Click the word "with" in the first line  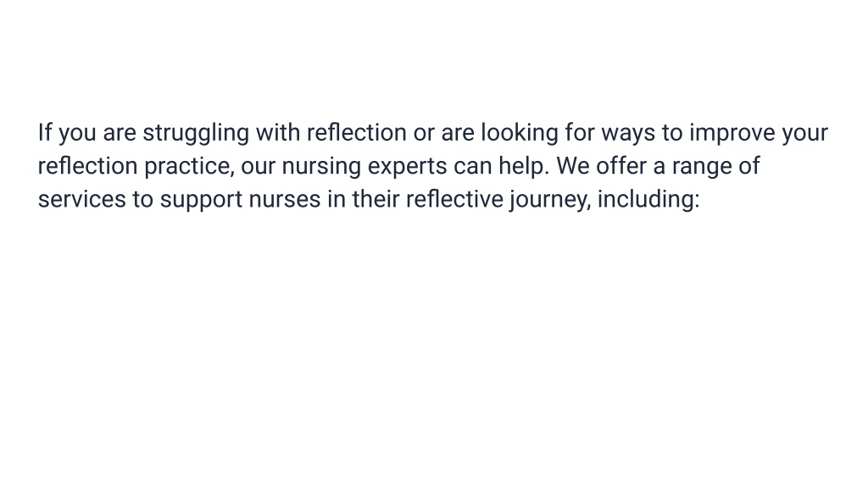[278, 133]
